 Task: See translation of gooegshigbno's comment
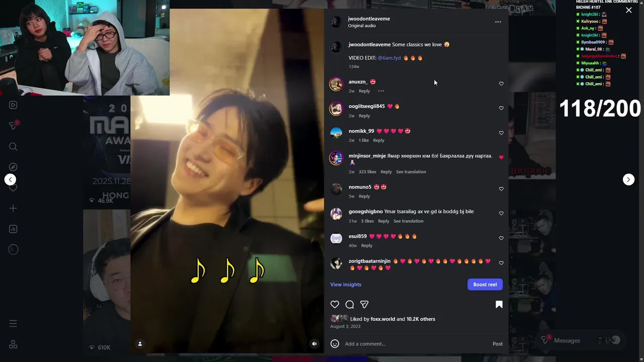point(409,221)
